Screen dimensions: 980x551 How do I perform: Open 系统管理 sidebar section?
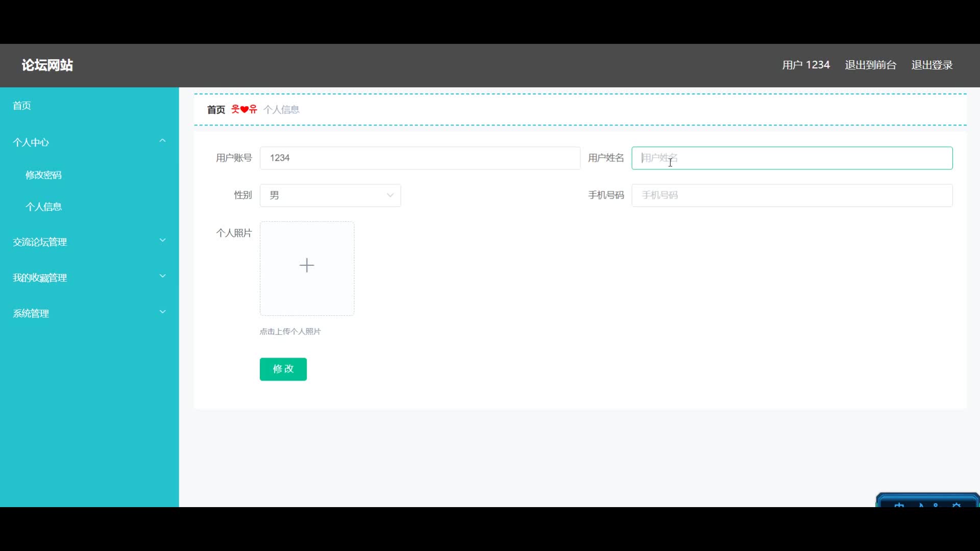point(89,313)
